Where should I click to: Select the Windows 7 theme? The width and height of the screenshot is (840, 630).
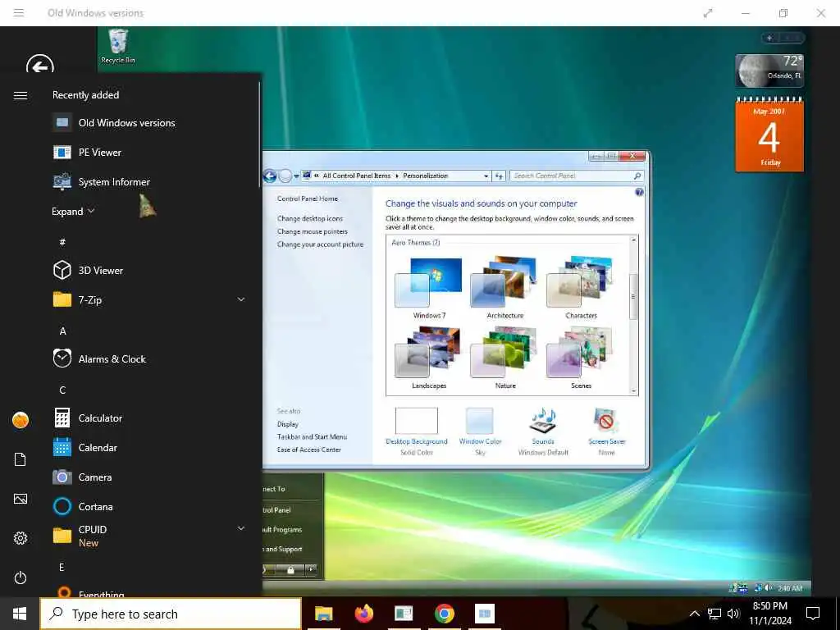(429, 288)
